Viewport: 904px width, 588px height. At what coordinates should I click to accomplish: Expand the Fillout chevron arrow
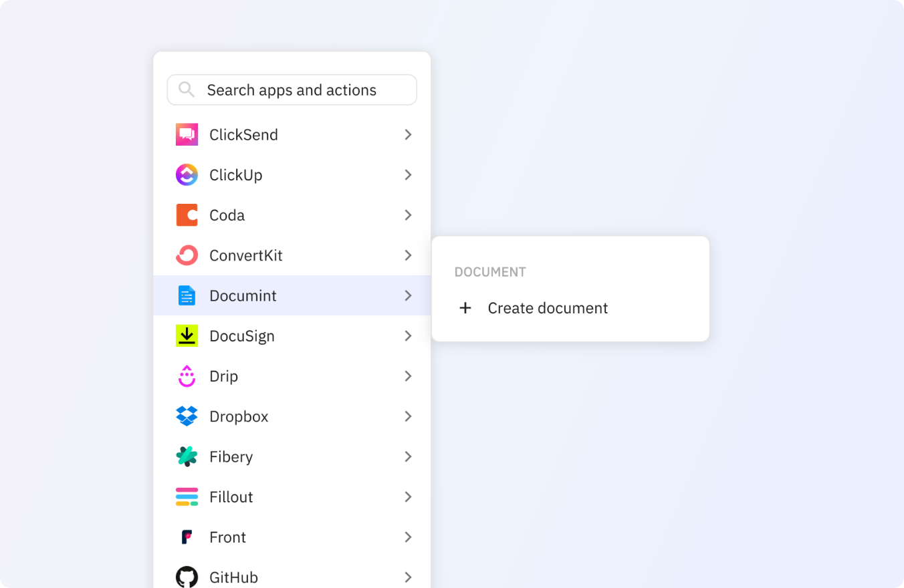point(408,496)
